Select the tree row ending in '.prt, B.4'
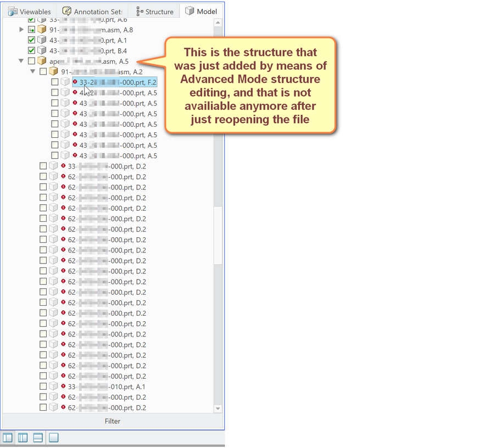Viewport: 484px width, 448px height. click(x=88, y=51)
